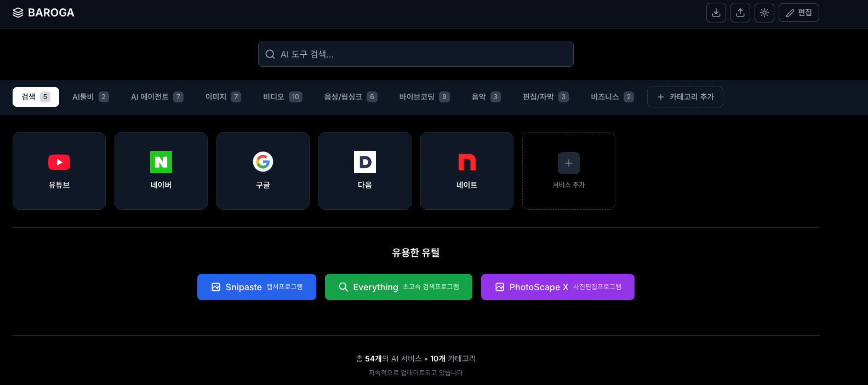Screen dimensions: 868x385
Task: Click the Daum D icon
Action: click(x=365, y=162)
